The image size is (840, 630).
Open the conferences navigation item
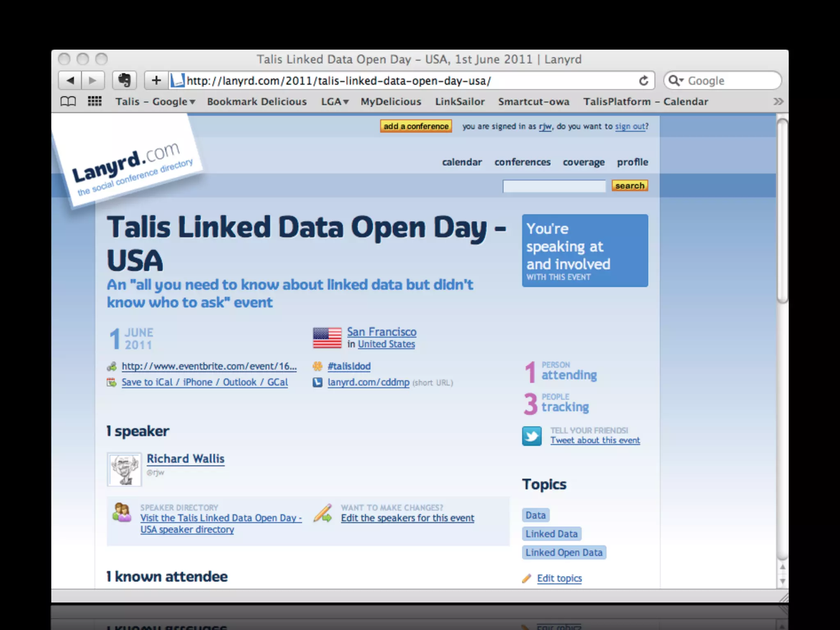coord(522,162)
